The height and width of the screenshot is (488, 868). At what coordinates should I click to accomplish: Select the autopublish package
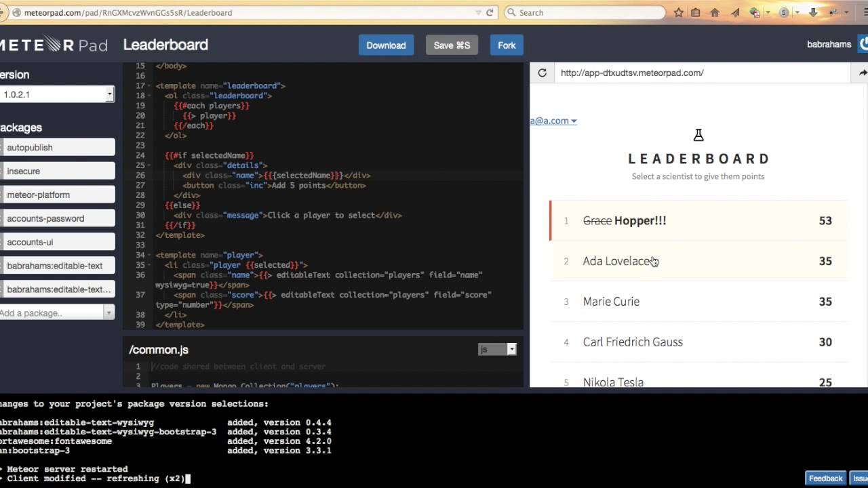(x=58, y=147)
